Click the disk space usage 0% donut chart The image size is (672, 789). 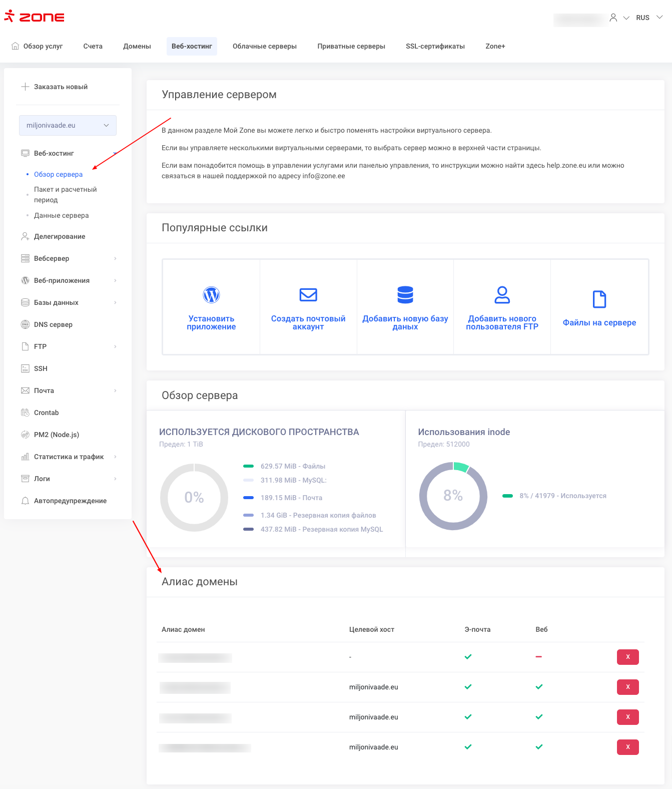pos(194,497)
